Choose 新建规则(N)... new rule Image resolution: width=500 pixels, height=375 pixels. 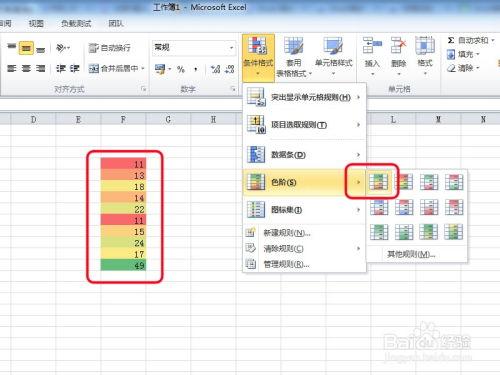click(304, 233)
